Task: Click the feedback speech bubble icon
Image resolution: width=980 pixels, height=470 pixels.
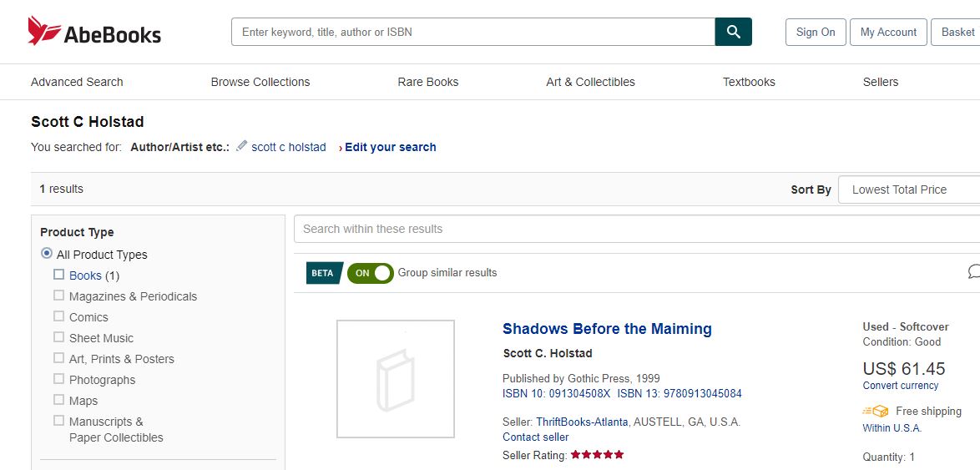Action: coord(973,272)
